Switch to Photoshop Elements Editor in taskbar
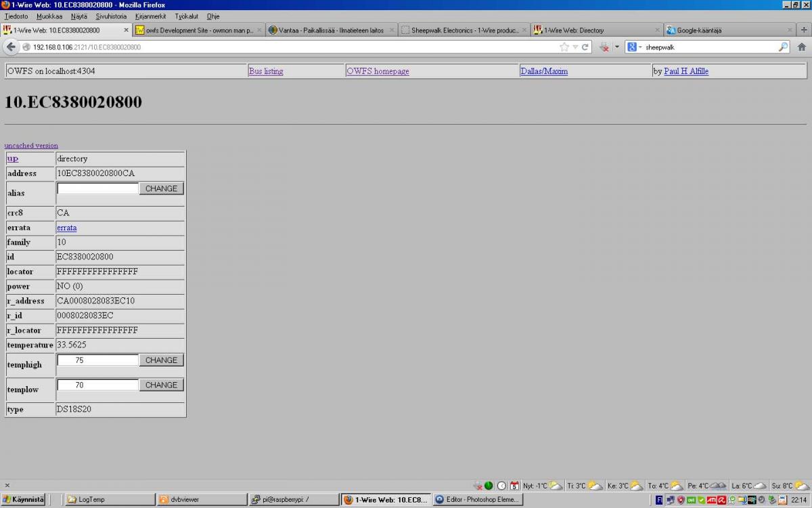The width and height of the screenshot is (812, 508). tap(477, 500)
